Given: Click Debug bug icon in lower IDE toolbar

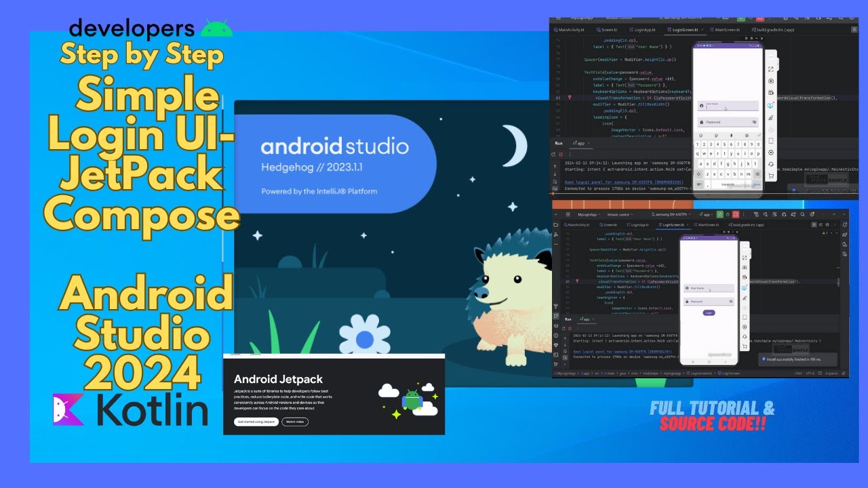Looking at the screenshot, I should [x=728, y=214].
